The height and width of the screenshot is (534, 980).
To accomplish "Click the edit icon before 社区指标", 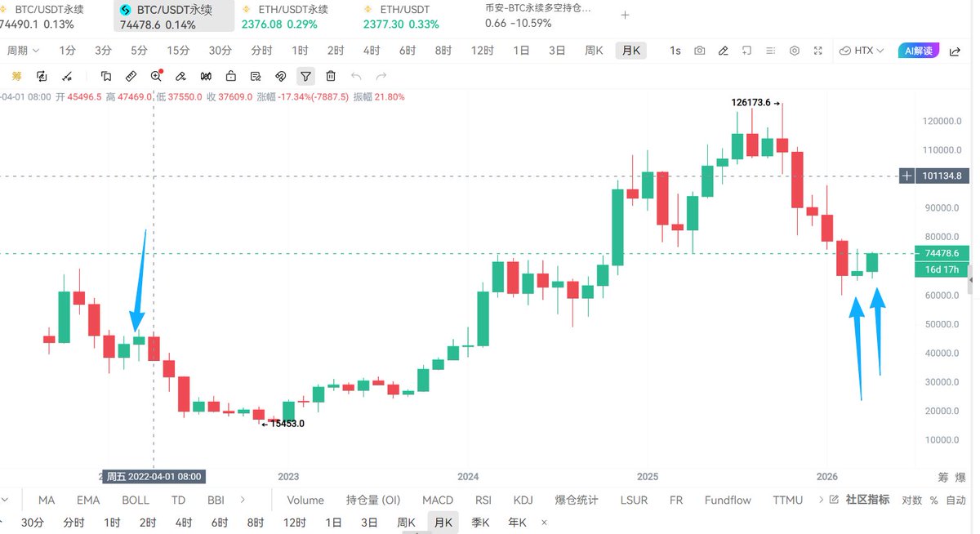I will click(x=834, y=500).
